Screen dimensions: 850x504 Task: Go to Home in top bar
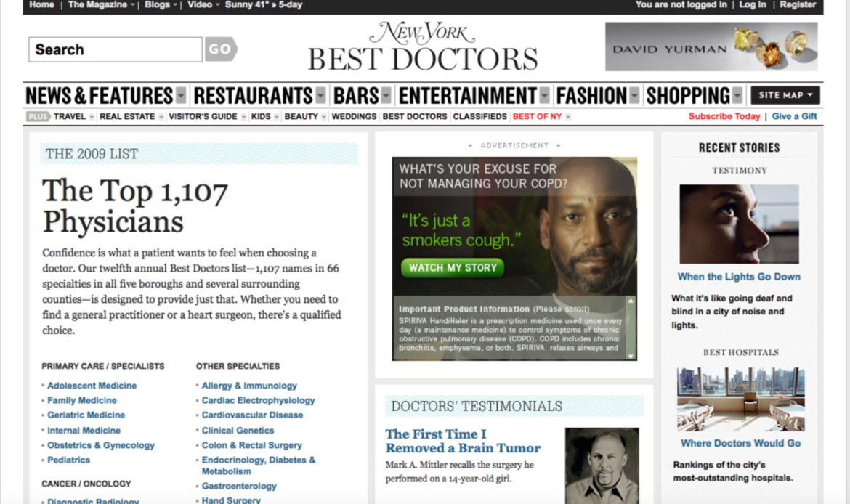41,5
